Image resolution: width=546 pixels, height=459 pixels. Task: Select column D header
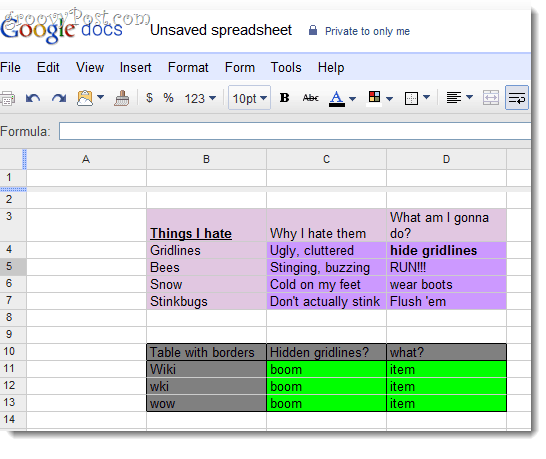pos(446,159)
